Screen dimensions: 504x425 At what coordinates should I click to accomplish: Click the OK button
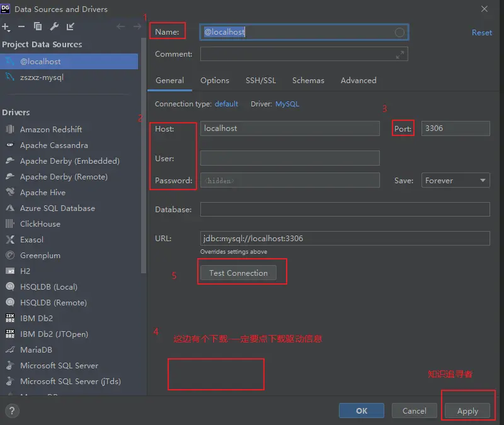pyautogui.click(x=361, y=411)
